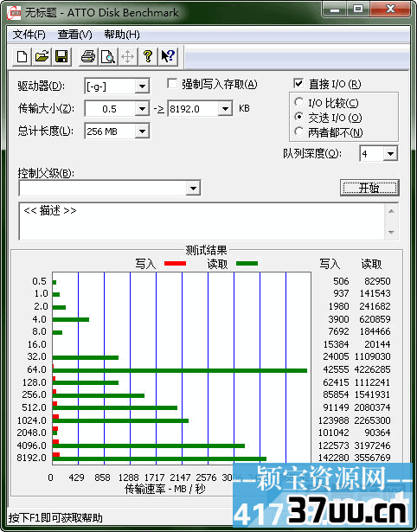The image size is (417, 532).
Task: Open the 文件(F) menu
Action: tap(29, 35)
